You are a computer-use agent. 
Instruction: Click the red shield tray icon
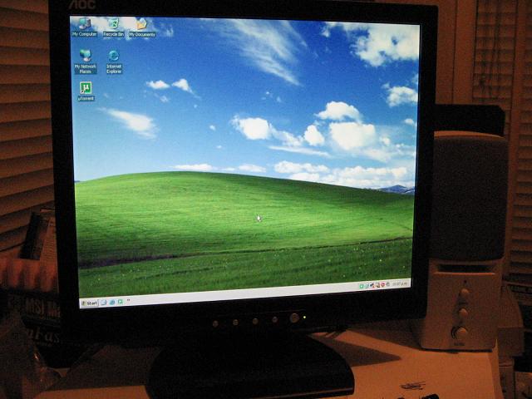pos(382,284)
